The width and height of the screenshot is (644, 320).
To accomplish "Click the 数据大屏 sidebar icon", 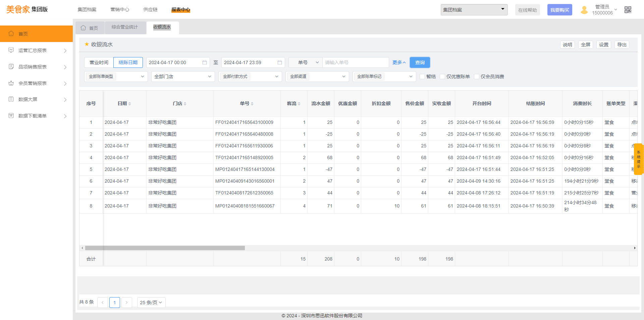I will click(11, 99).
